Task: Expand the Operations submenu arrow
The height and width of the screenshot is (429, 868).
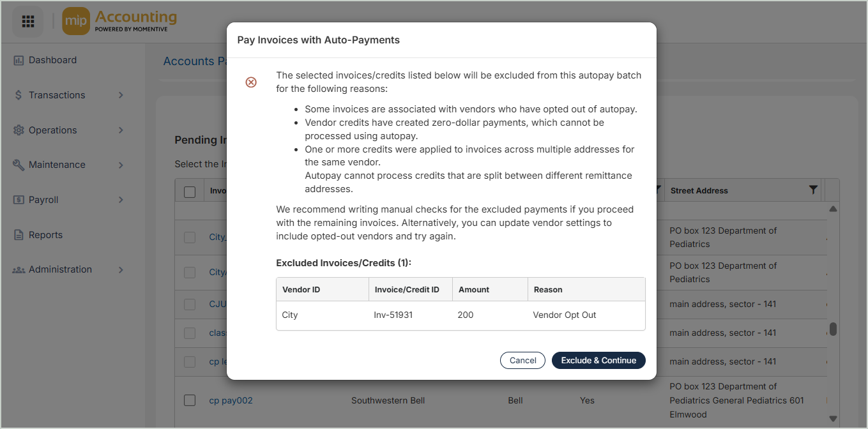Action: coord(121,130)
